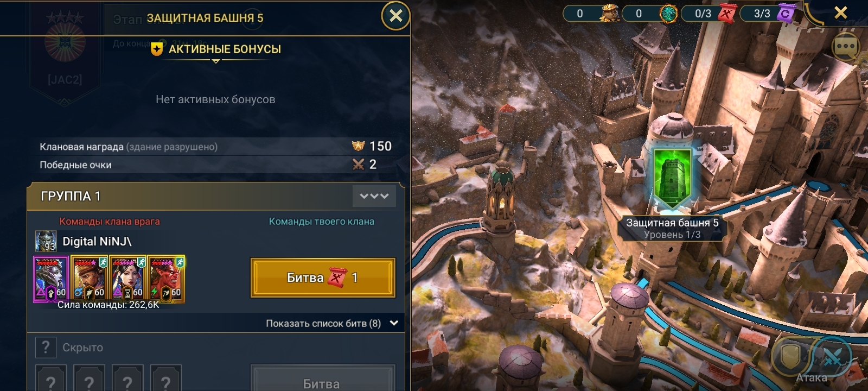868x391 pixels.
Task: View the first purple-framed champion portrait
Action: (x=51, y=279)
